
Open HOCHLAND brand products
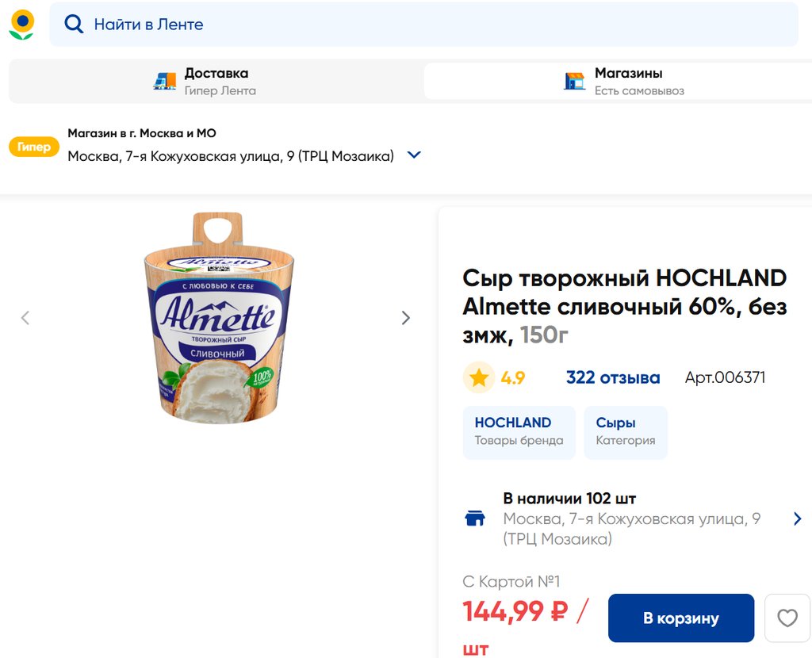[x=519, y=432]
